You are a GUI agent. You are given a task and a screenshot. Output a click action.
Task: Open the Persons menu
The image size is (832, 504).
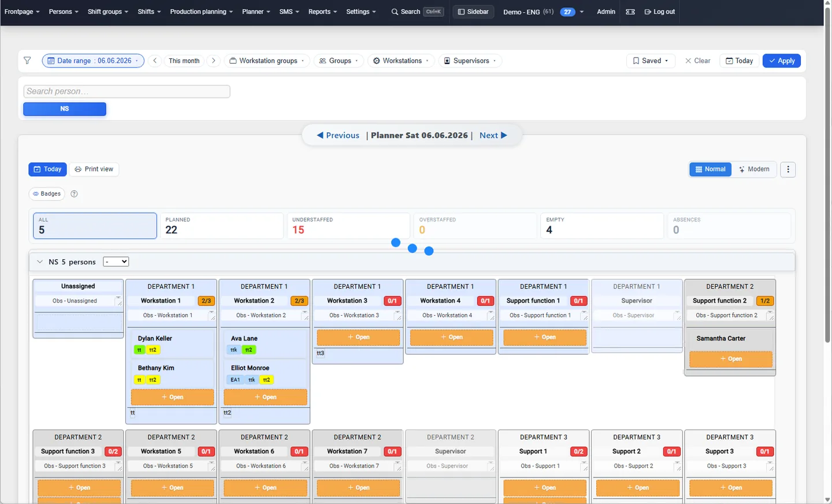point(64,12)
